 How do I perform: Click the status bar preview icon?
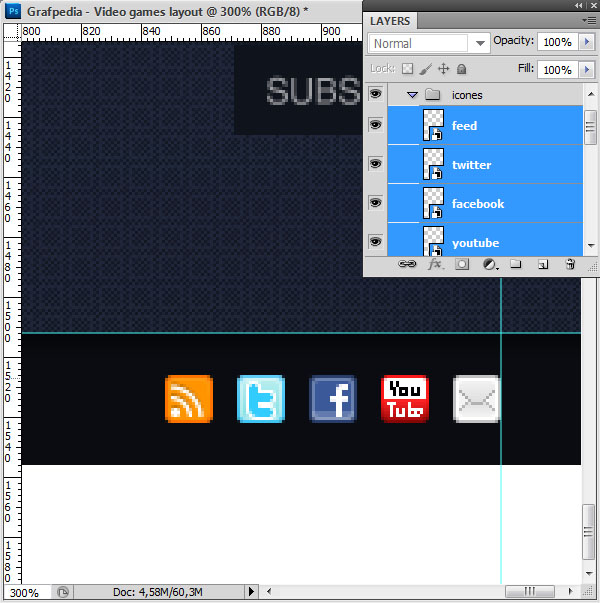(x=63, y=592)
